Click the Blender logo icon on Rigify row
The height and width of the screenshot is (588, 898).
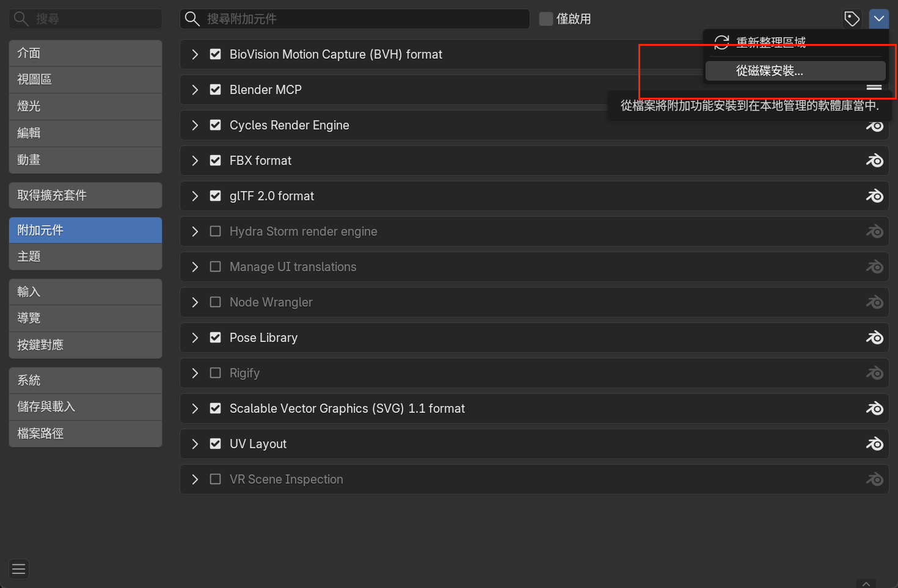[x=875, y=373]
